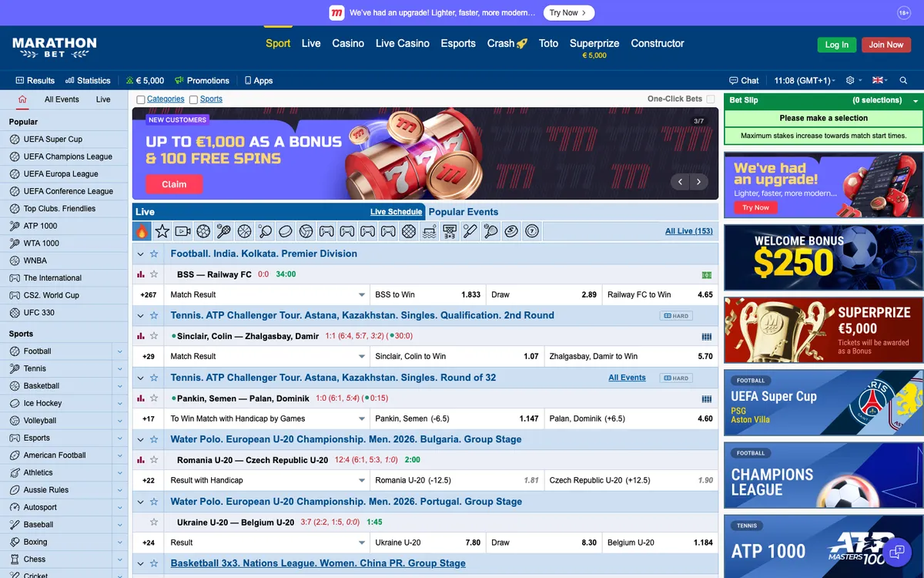The image size is (924, 578).
Task: Click the Join Now button
Action: click(x=886, y=45)
